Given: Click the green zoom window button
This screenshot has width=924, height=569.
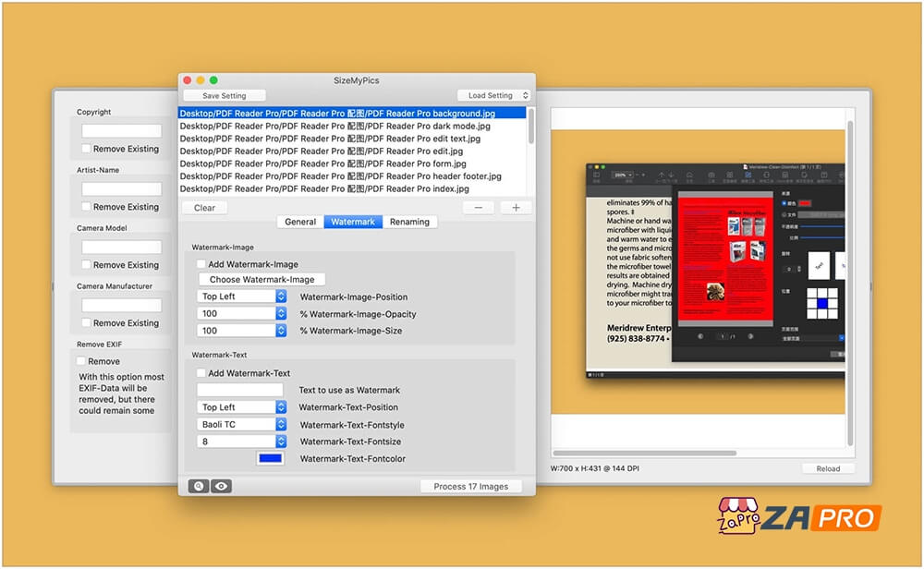Looking at the screenshot, I should tap(213, 80).
